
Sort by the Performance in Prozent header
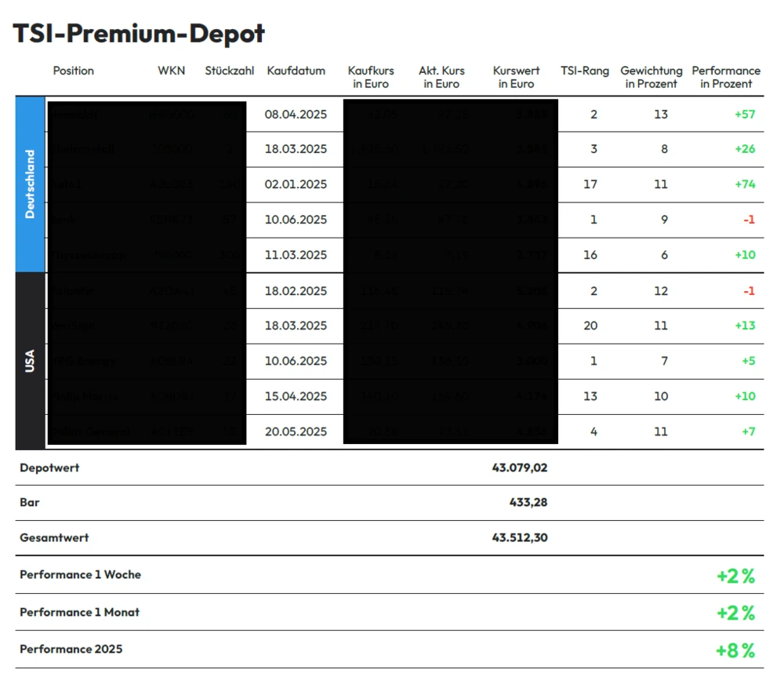pos(726,76)
